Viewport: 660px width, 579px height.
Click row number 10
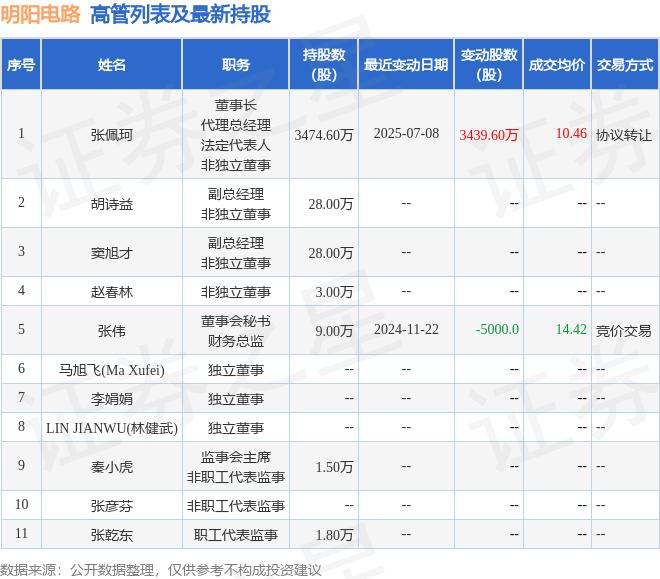pyautogui.click(x=21, y=504)
